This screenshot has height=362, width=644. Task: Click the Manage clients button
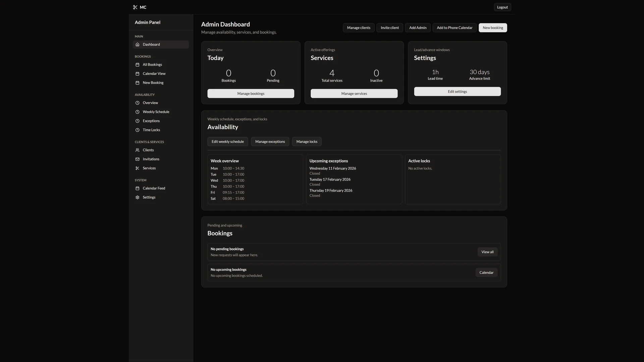click(x=359, y=28)
